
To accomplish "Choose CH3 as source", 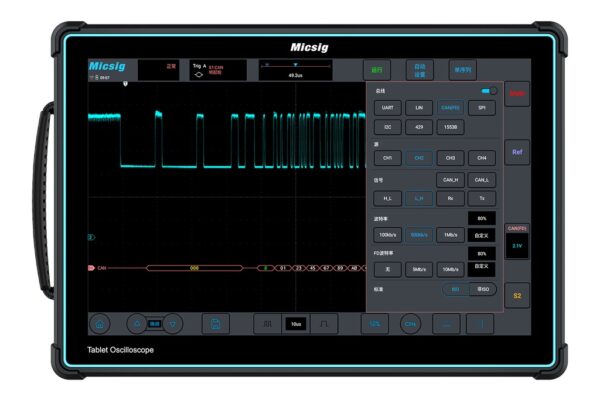I will [x=450, y=158].
